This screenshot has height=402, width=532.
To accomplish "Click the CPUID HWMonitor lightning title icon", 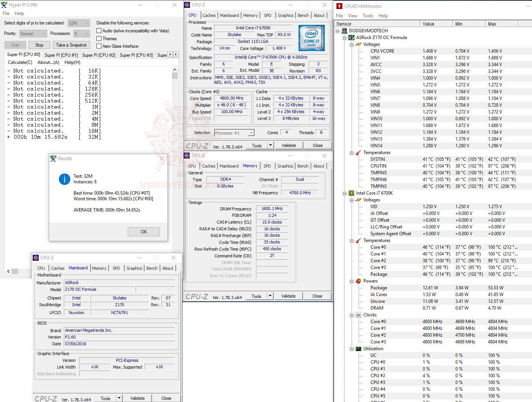I will pos(339,6).
